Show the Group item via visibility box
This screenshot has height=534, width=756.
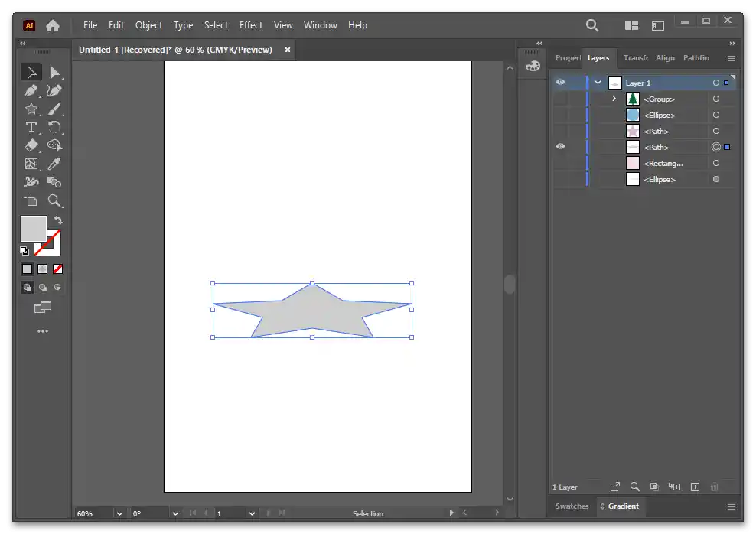pos(560,99)
